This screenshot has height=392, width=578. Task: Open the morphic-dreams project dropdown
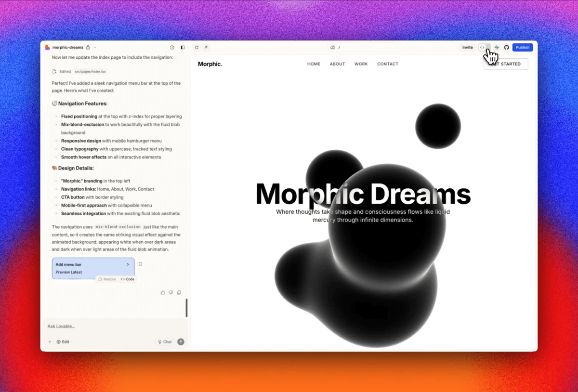point(95,48)
